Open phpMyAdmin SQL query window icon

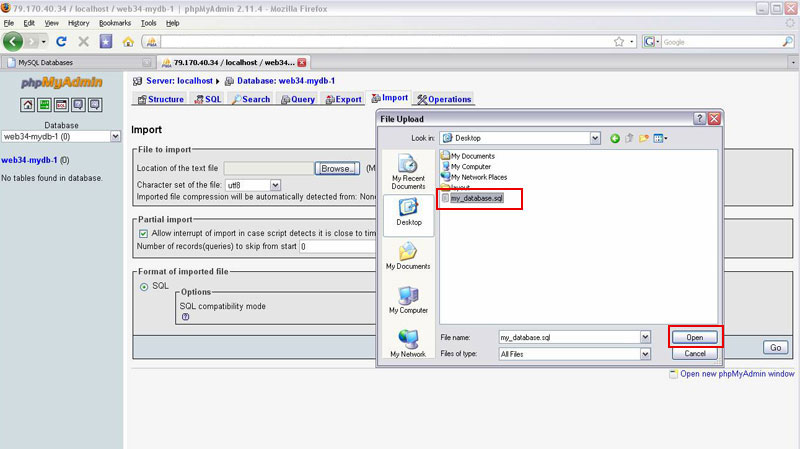[61, 105]
